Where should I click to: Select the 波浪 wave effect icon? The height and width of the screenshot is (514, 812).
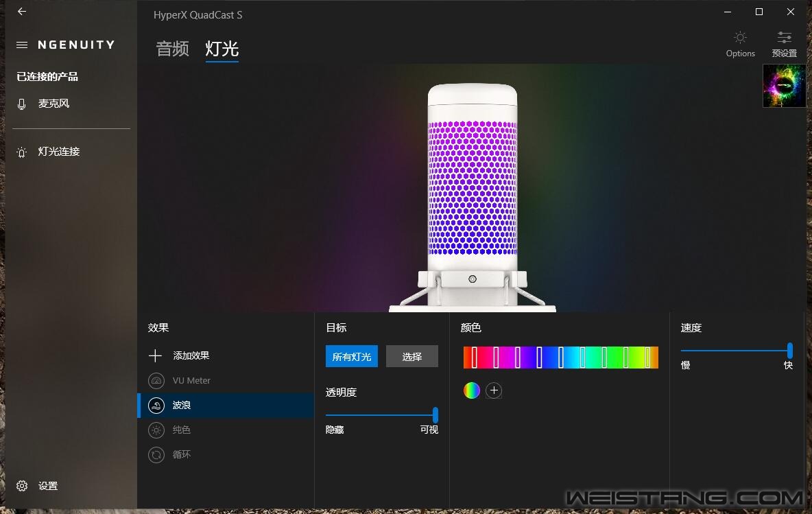[156, 405]
